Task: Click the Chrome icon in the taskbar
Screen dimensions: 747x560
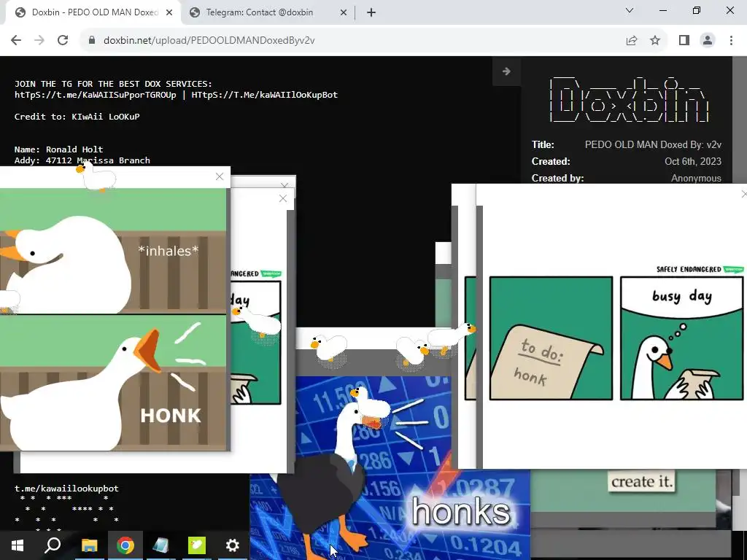Action: click(125, 545)
